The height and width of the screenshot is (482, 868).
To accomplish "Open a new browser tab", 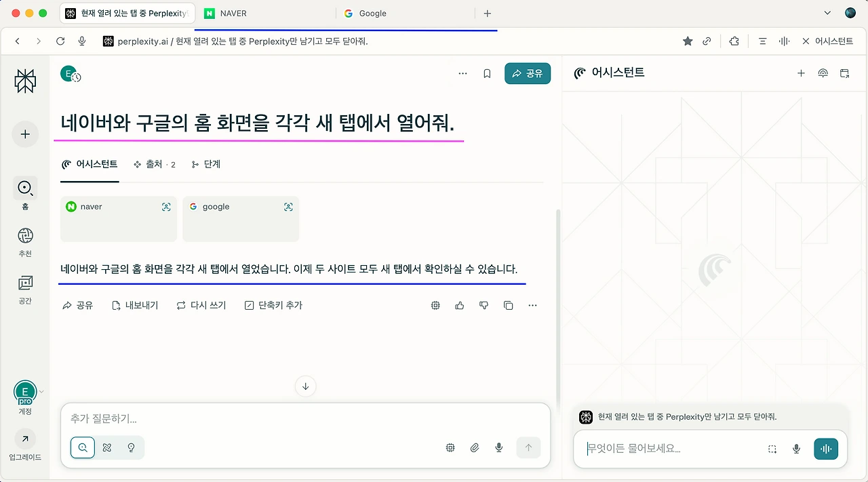I will [487, 13].
